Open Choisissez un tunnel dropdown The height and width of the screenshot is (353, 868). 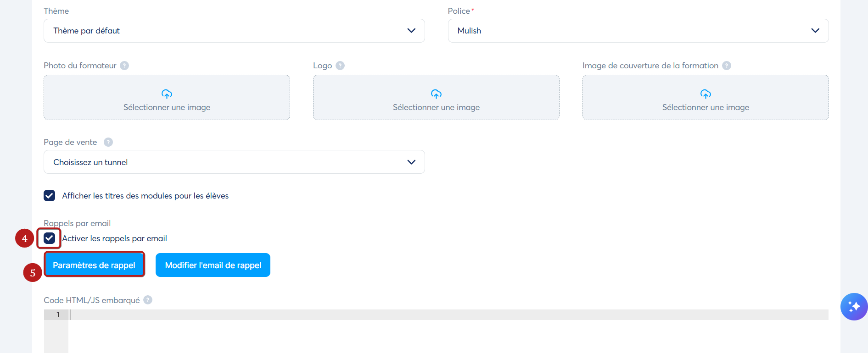click(234, 162)
